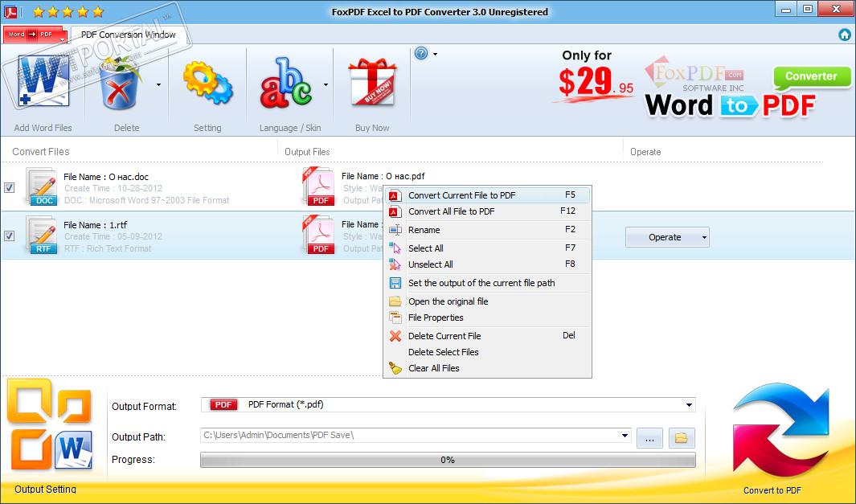Uncheck the checkbox for О нас.doc
This screenshot has width=856, height=504.
point(10,188)
